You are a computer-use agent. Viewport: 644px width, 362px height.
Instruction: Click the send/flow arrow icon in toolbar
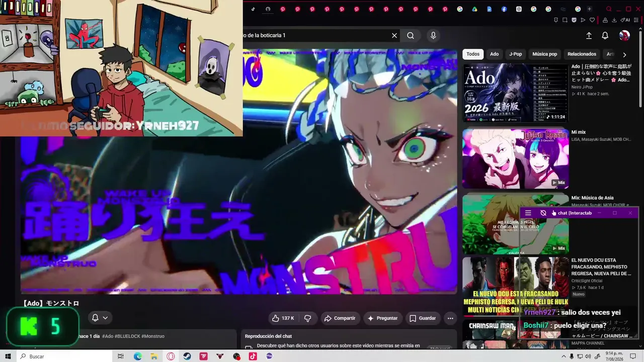coord(583,20)
